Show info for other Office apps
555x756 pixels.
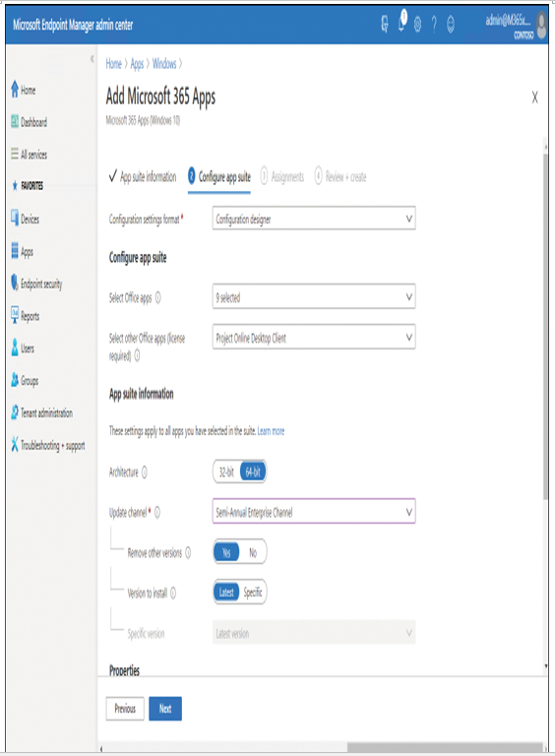click(x=138, y=355)
